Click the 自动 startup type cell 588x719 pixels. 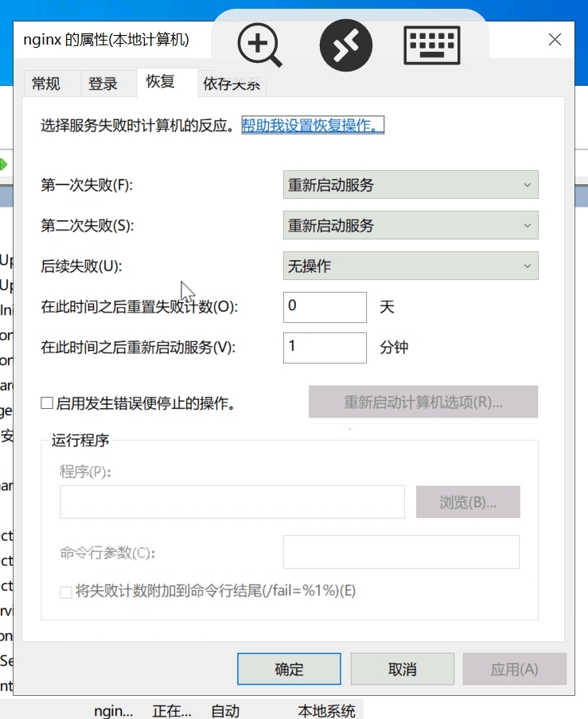click(225, 711)
